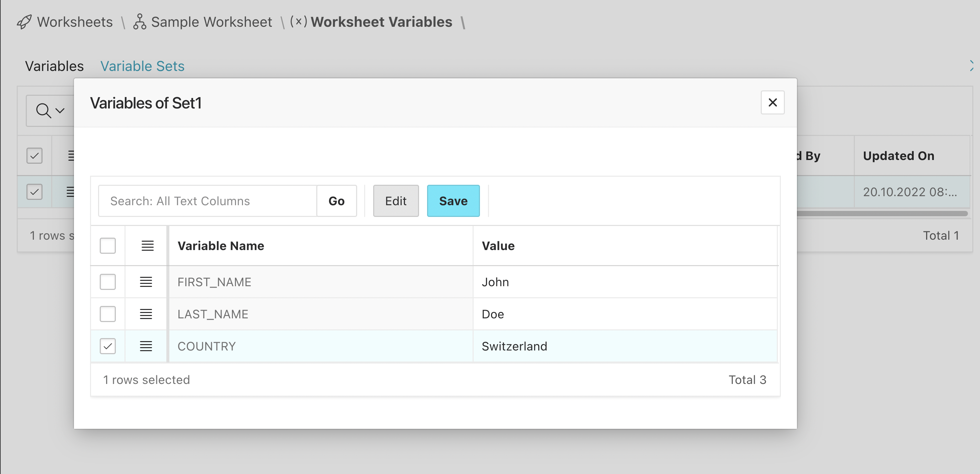Open the search magnifier icon options

point(44,110)
